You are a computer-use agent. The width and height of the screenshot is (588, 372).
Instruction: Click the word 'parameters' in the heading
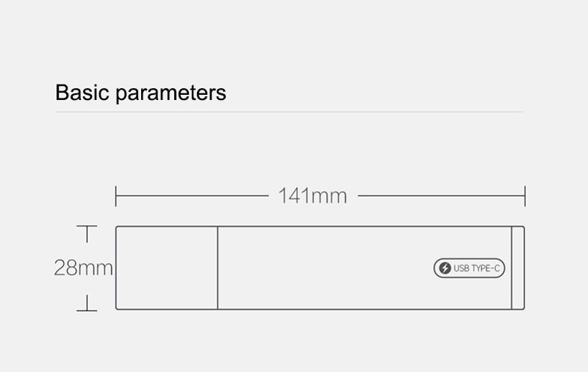[x=171, y=94]
